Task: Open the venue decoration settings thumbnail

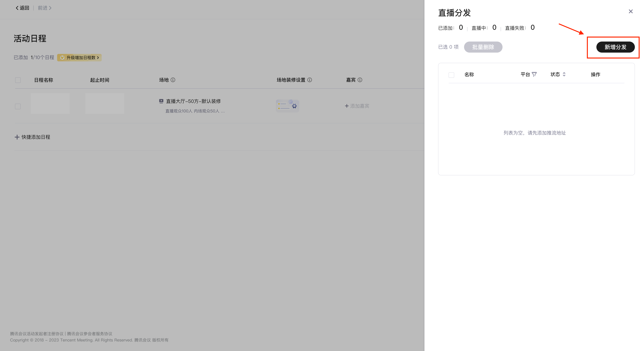Action: click(x=287, y=106)
